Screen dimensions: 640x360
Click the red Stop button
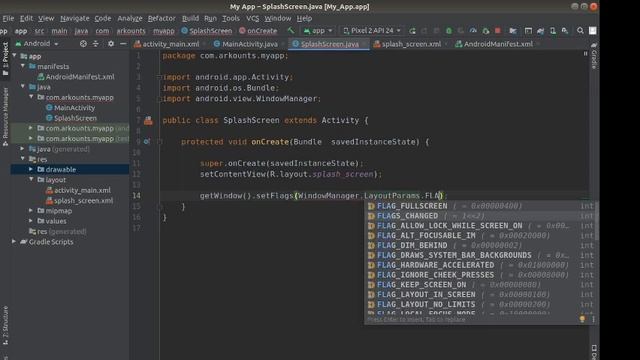(x=498, y=31)
